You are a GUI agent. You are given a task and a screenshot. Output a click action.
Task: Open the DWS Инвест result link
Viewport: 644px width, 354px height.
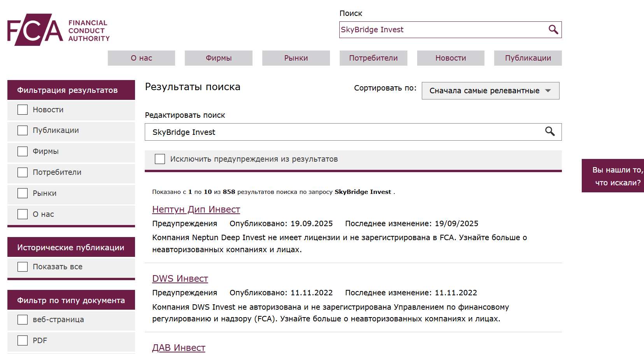pyautogui.click(x=180, y=279)
